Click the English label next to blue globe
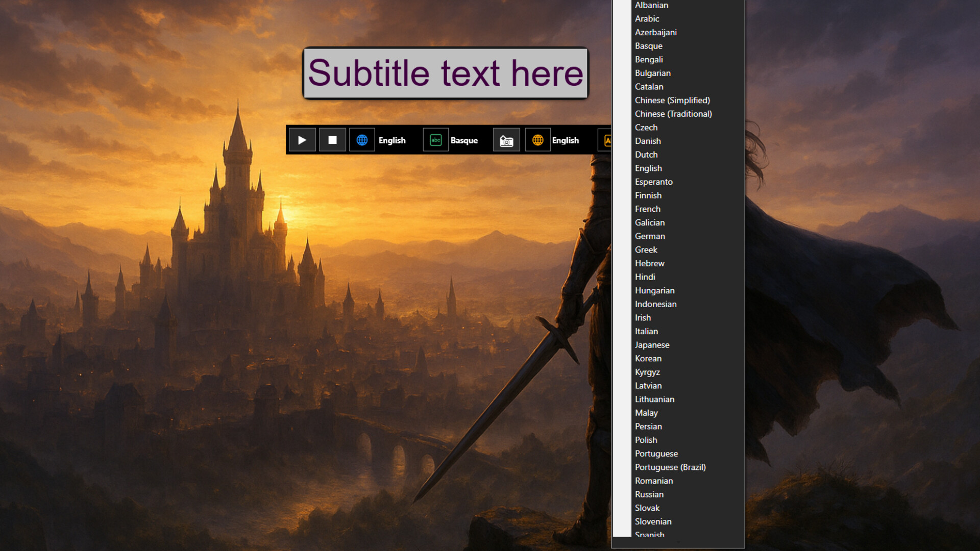The image size is (980, 551). coord(391,140)
